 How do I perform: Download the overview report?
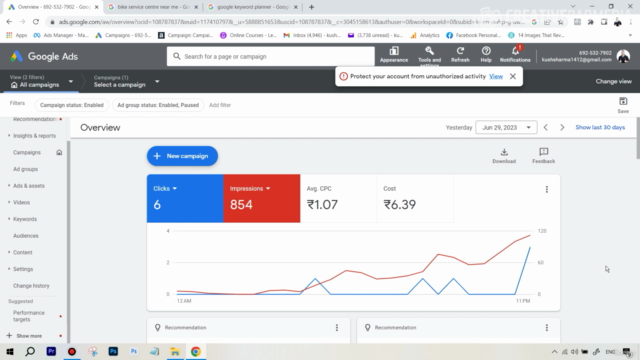tap(504, 156)
